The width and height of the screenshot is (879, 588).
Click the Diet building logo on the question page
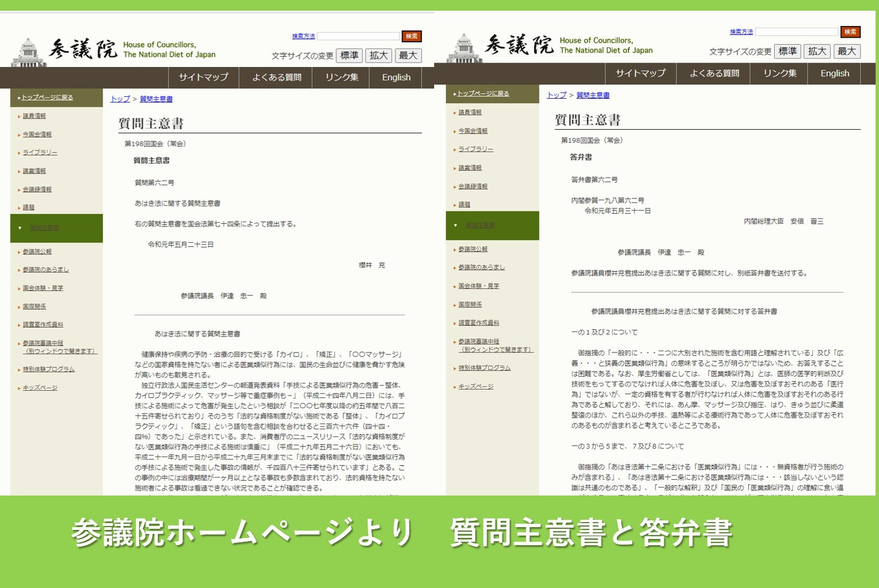(x=29, y=52)
